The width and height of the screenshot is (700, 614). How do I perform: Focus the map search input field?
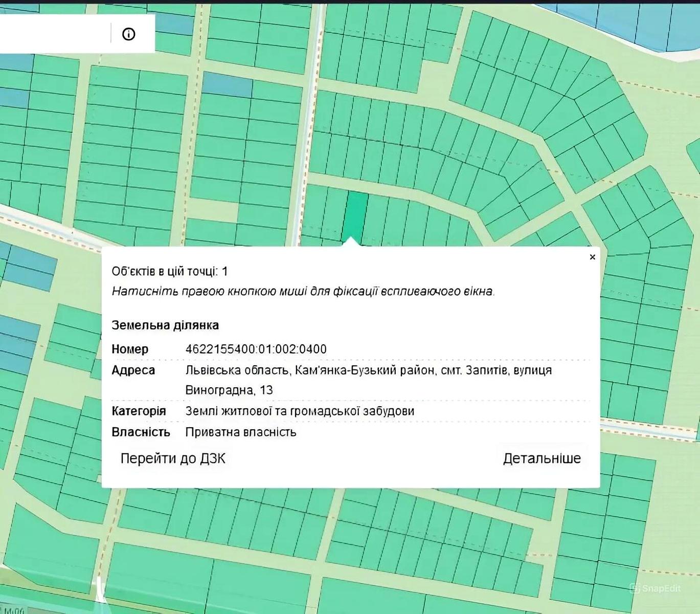tap(54, 34)
